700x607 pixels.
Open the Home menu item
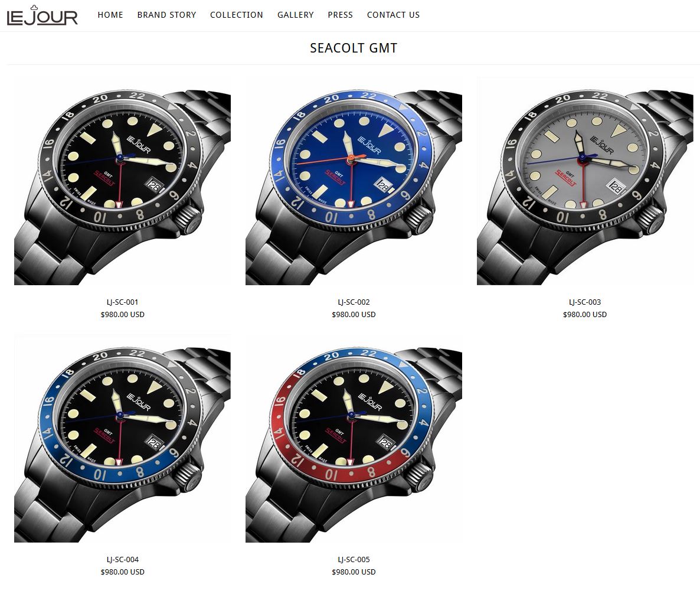[110, 15]
